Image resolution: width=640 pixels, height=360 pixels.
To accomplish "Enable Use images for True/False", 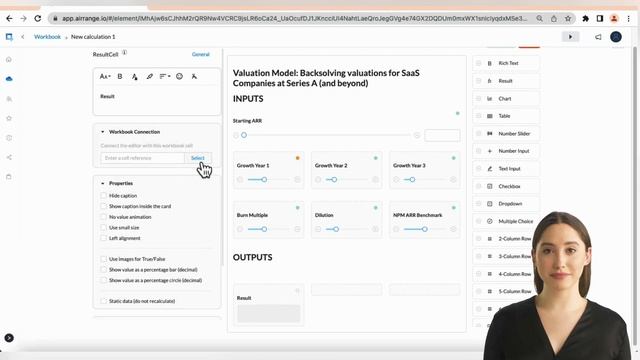I will [x=104, y=259].
